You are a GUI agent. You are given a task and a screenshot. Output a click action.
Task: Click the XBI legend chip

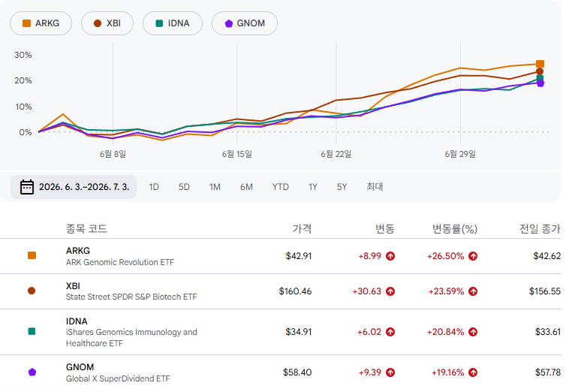pos(107,23)
